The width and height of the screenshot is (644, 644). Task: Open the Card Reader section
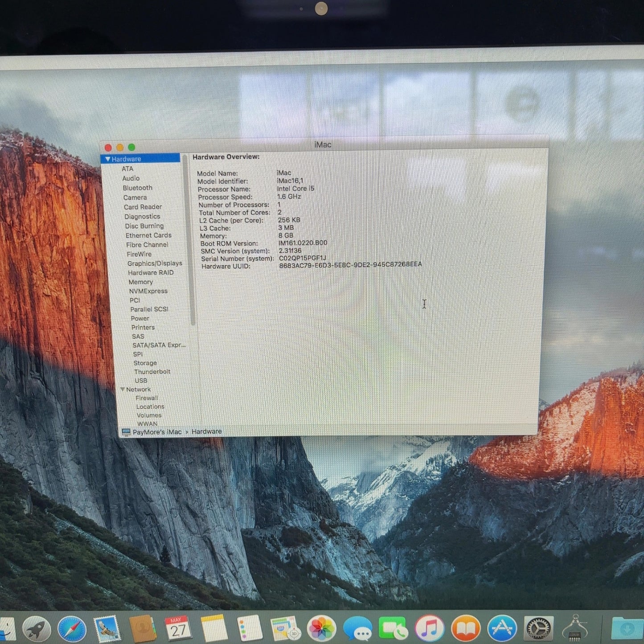(143, 207)
